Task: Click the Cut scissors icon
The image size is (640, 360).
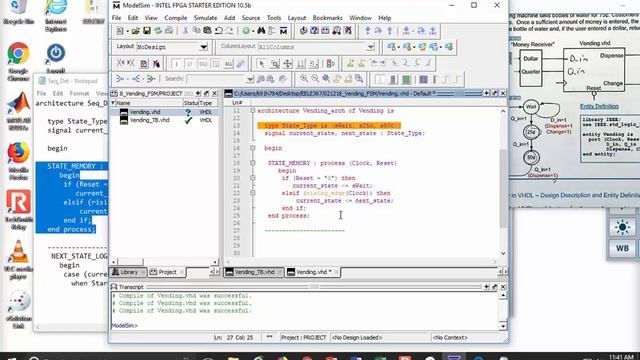Action: coord(185,31)
